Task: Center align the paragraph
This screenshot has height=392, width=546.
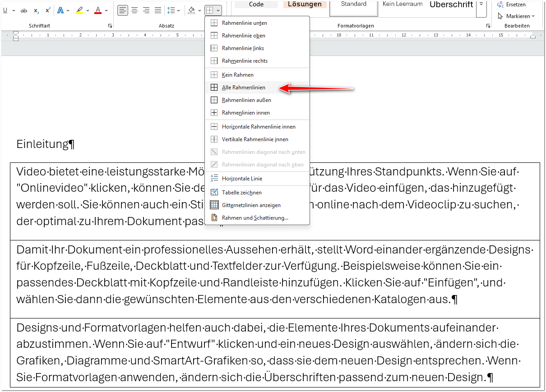Action: (134, 10)
